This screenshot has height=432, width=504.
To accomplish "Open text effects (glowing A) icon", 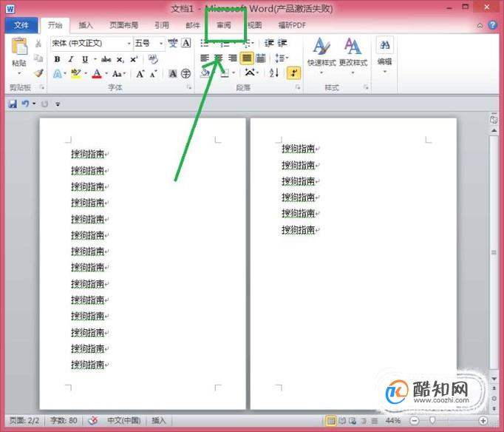I will click(x=57, y=74).
